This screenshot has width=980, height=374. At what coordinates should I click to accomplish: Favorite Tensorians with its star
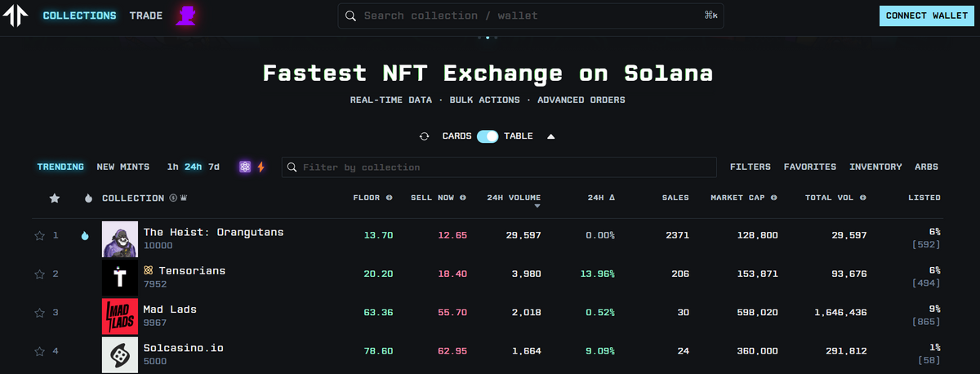[39, 274]
